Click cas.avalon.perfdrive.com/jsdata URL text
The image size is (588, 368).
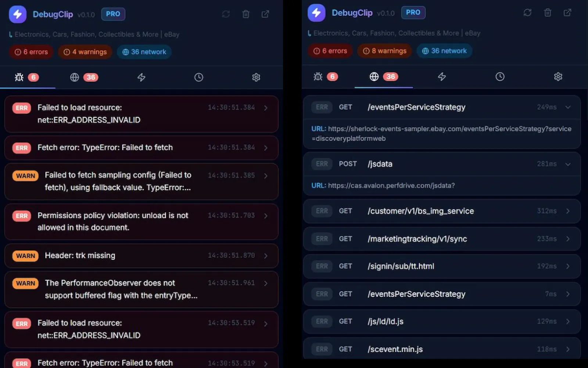point(391,185)
